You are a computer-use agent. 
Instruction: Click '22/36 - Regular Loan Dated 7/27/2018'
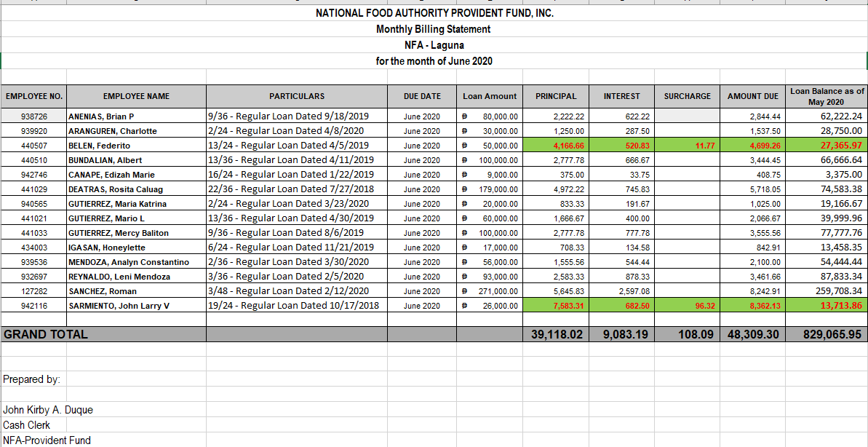pos(297,189)
